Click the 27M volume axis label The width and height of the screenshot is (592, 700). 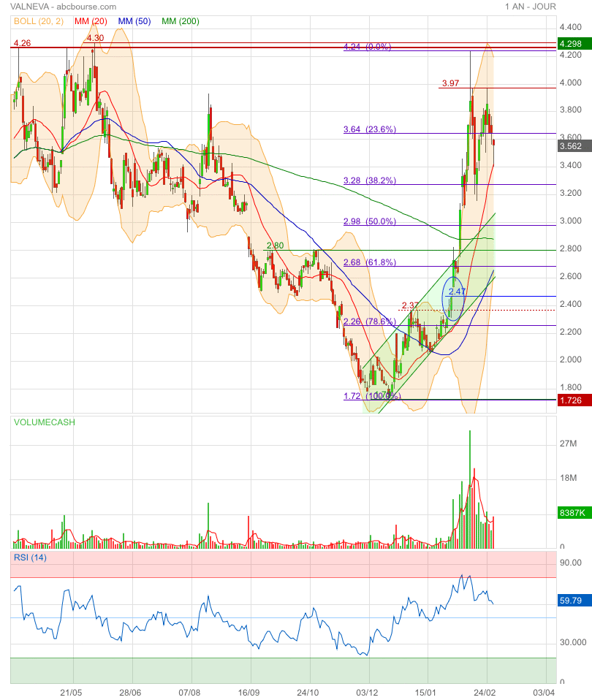click(568, 444)
